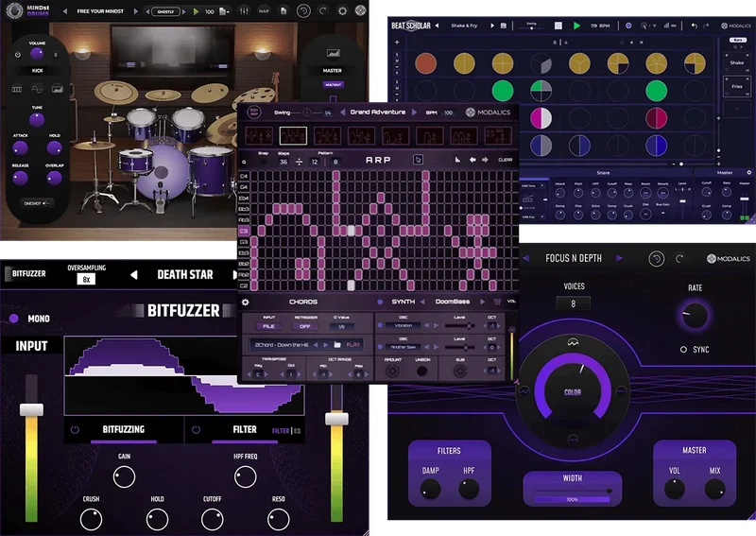The height and width of the screenshot is (536, 756).
Task: Toggle the Filter section power button
Action: coord(196,429)
